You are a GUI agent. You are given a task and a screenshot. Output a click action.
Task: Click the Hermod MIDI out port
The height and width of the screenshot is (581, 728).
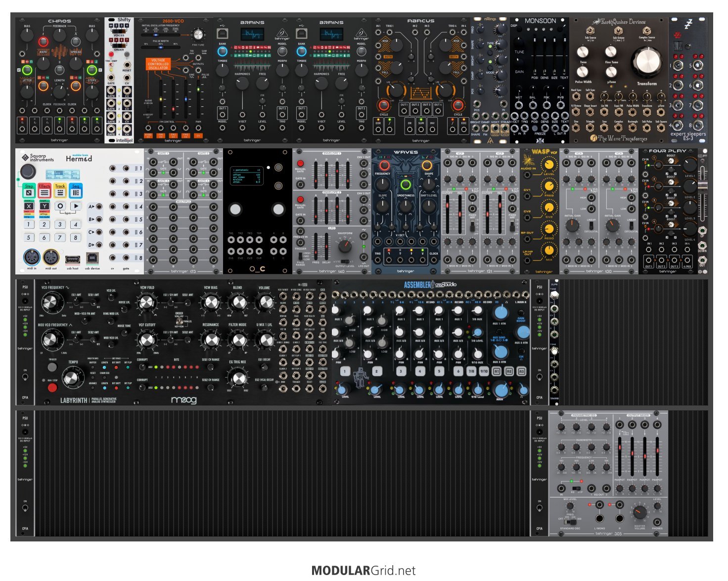point(51,258)
